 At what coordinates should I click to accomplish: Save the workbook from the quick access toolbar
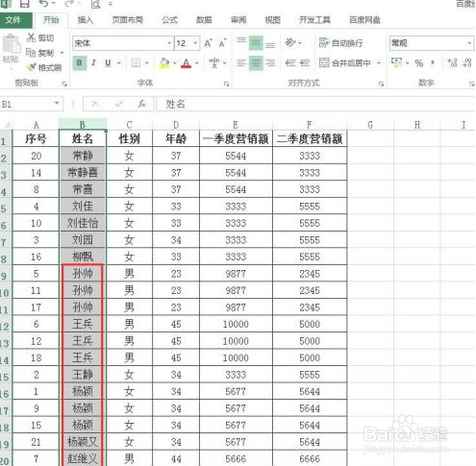24,4
